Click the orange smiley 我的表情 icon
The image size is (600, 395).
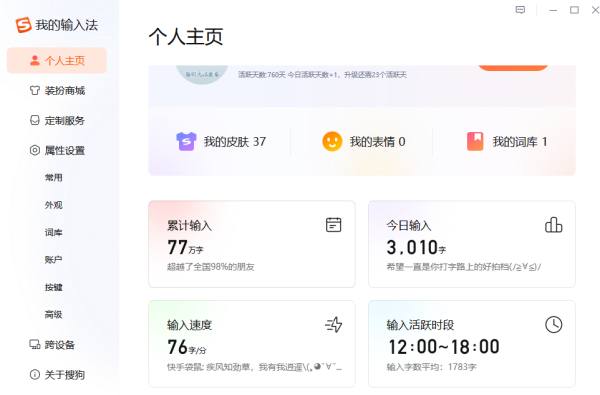(x=332, y=142)
